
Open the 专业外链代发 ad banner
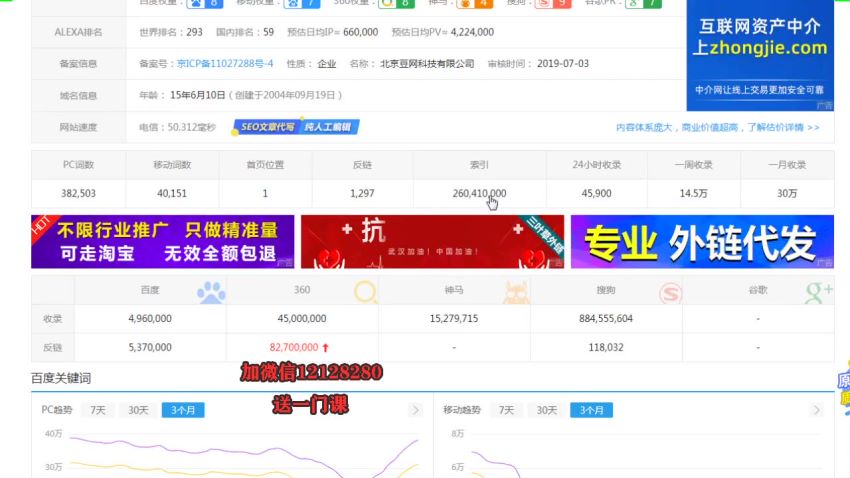(702, 242)
